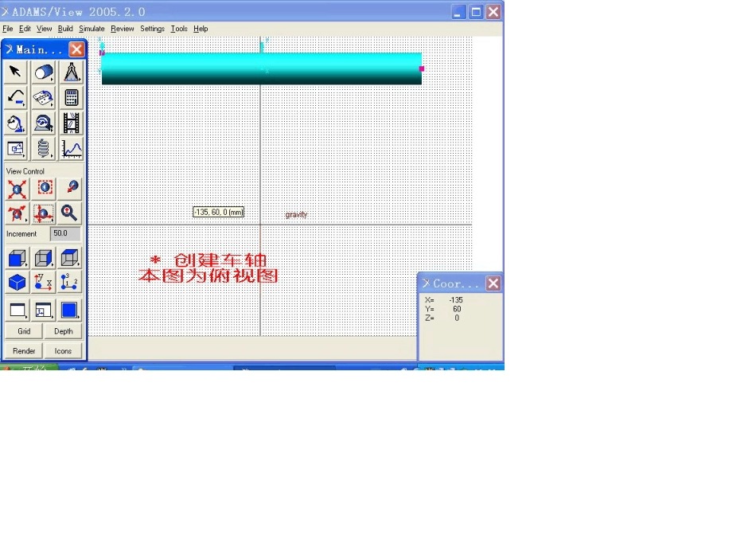Click the three-point orientation icon

70,283
